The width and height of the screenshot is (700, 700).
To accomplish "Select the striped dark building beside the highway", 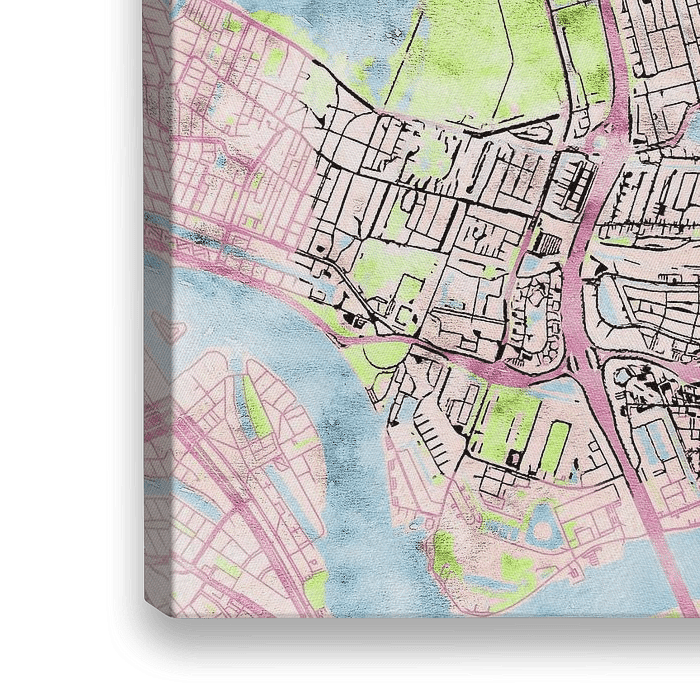I will [547, 242].
